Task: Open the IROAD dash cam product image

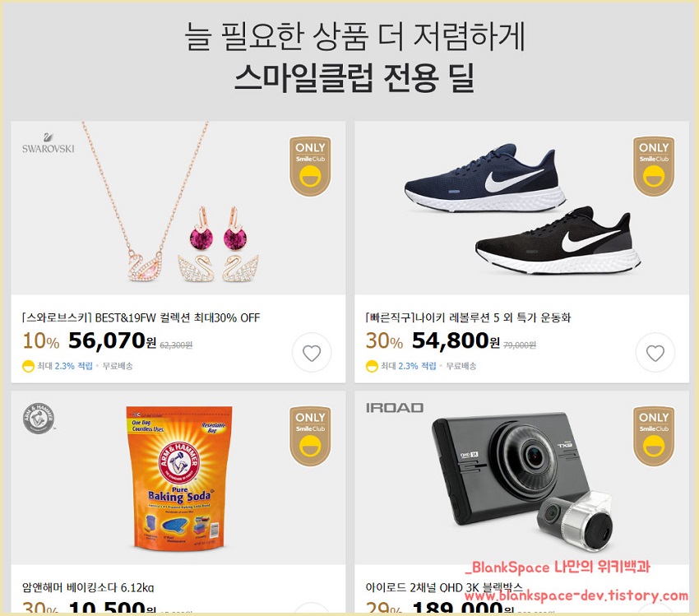Action: click(521, 478)
